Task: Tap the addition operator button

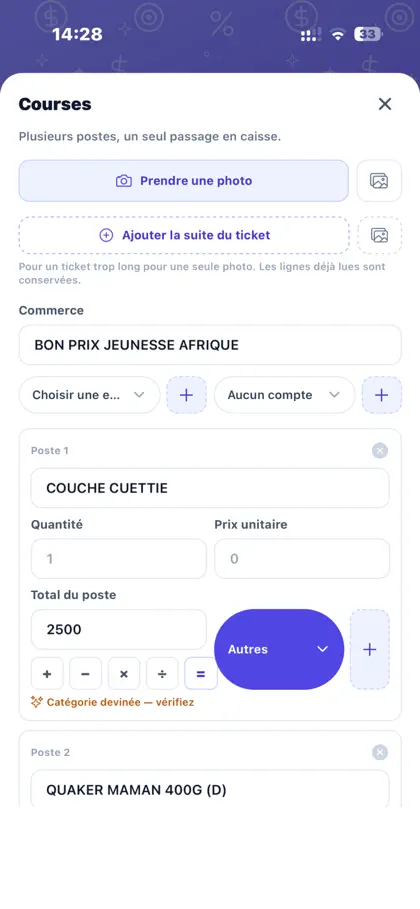Action: [x=47, y=674]
